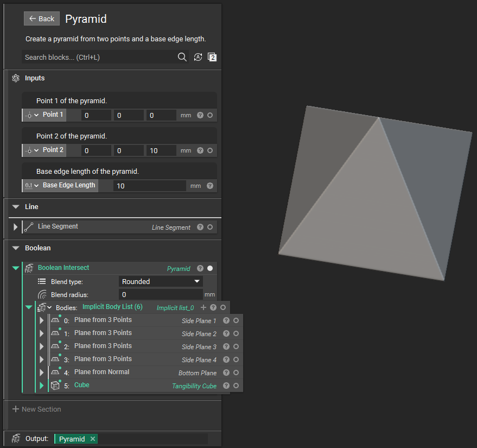Screen dimensions: 477x448
Task: Open help for Point 2
Action: [200, 150]
